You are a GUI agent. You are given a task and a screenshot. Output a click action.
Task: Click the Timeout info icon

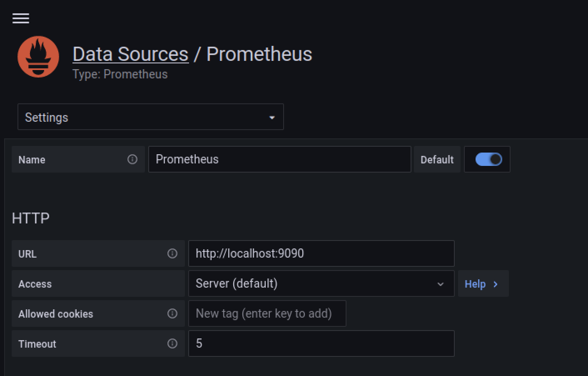tap(172, 343)
